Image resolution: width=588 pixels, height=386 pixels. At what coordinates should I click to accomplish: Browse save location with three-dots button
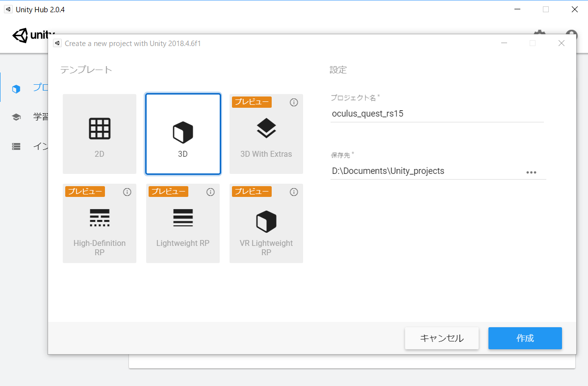point(531,172)
